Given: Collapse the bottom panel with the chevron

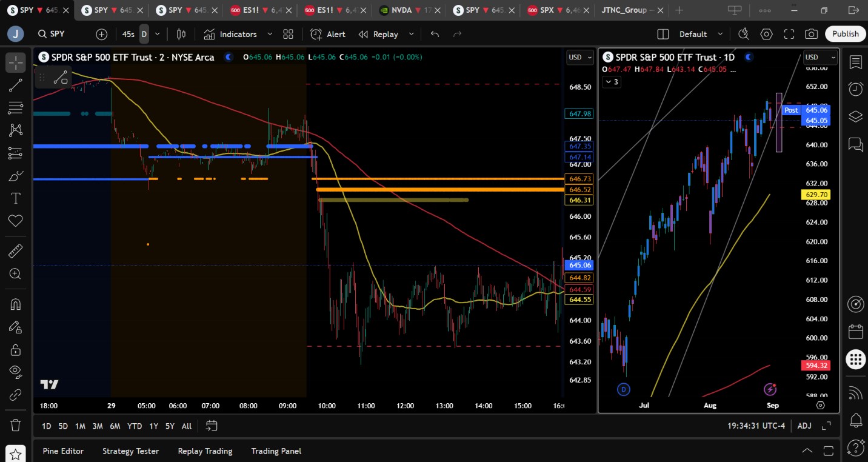Looking at the screenshot, I should coord(807,451).
